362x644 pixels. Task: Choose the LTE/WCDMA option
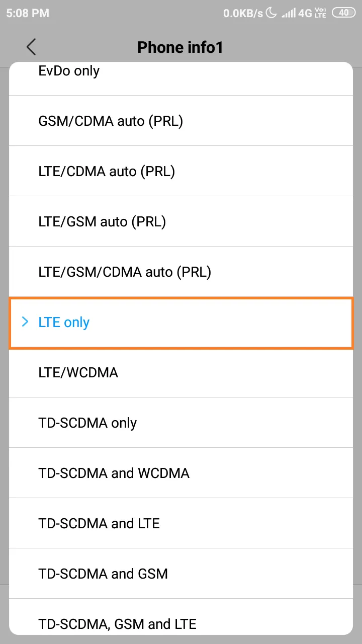tap(181, 372)
